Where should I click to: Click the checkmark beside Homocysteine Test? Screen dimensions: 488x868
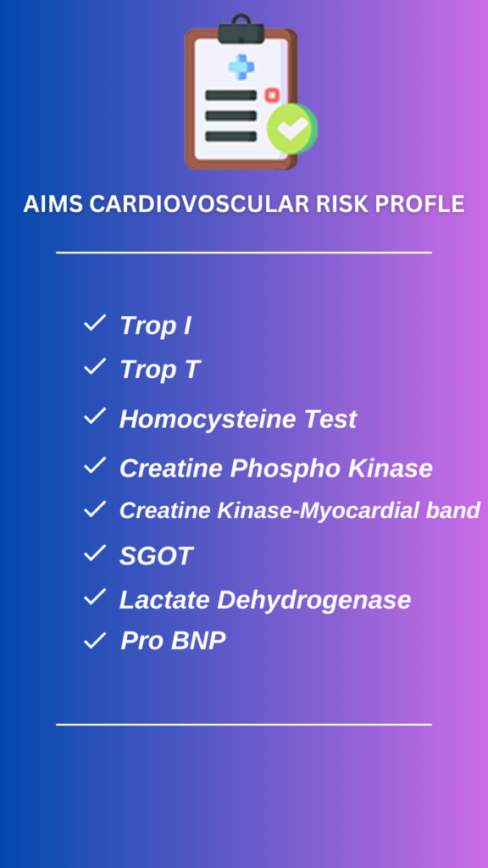click(95, 415)
